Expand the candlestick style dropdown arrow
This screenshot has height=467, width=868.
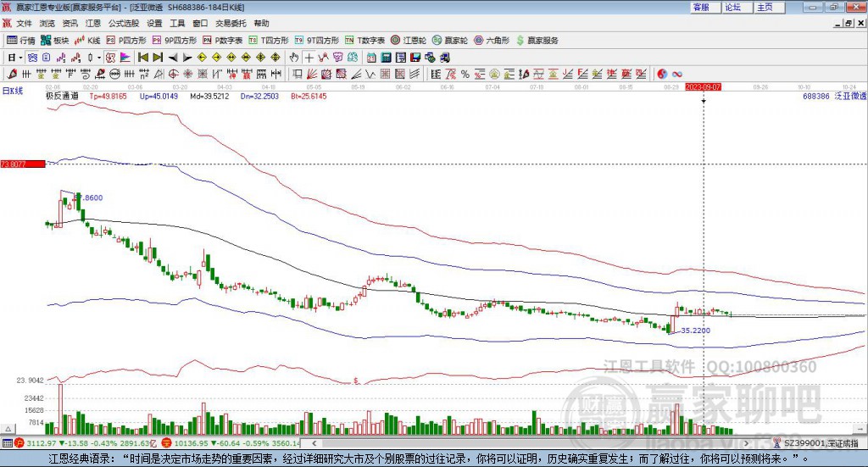click(x=99, y=58)
